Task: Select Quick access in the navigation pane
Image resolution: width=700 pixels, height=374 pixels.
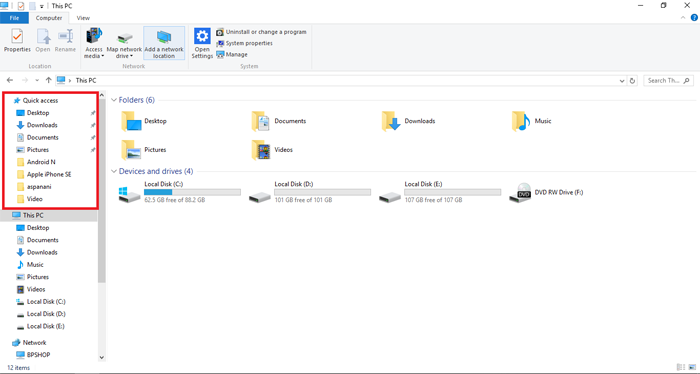Action: point(40,100)
